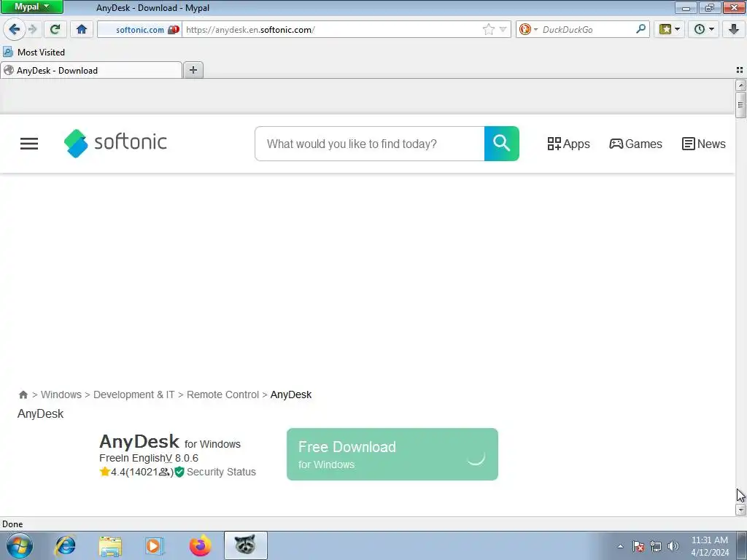Screen dimensions: 747x560
Task: Follow the Development & IT breadcrumb link
Action: click(134, 394)
